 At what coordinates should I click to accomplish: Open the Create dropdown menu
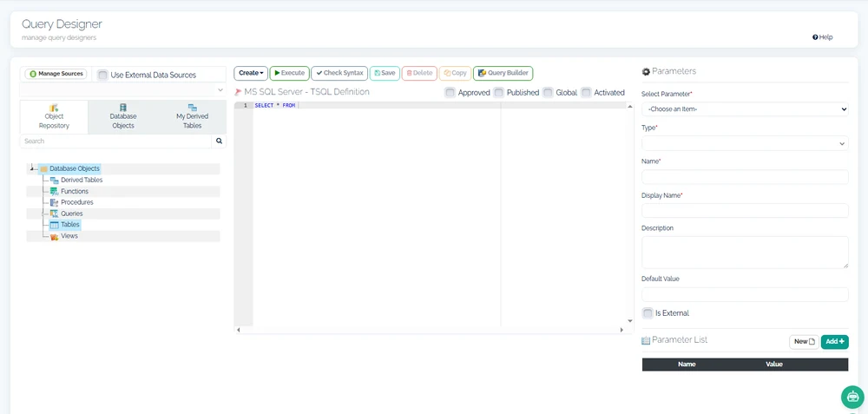(x=251, y=73)
